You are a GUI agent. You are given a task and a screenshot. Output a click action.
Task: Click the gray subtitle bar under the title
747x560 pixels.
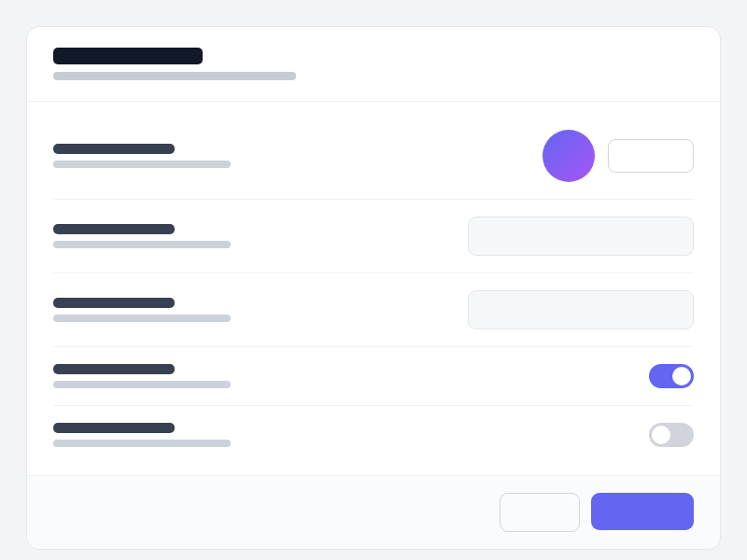[x=175, y=77]
